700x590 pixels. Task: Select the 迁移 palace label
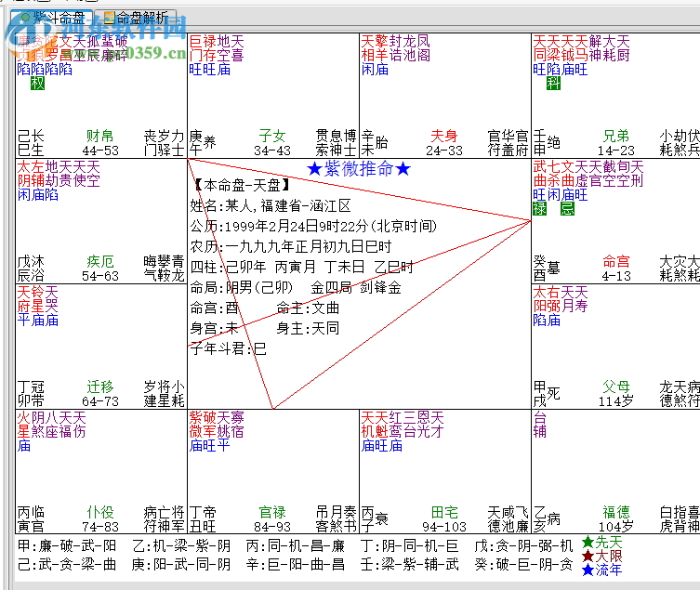click(x=100, y=387)
